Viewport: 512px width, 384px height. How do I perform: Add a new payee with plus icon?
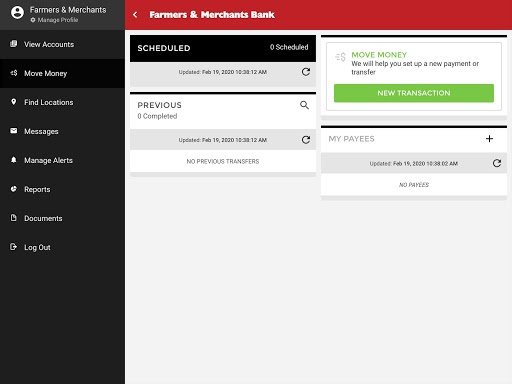[x=489, y=139]
